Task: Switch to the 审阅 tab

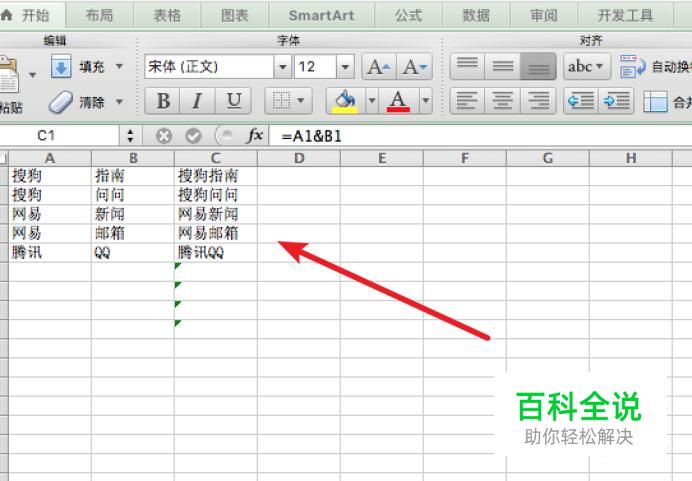Action: [x=544, y=15]
